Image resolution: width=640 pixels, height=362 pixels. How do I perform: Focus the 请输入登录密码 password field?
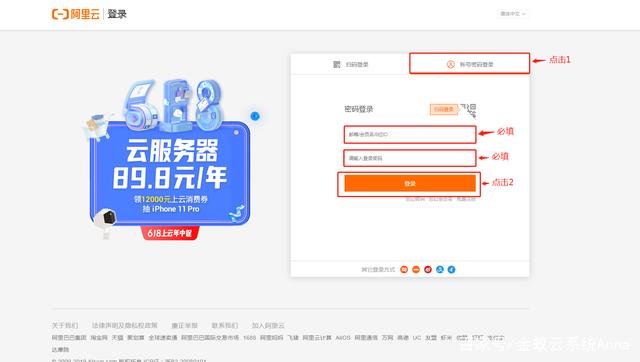tap(410, 158)
